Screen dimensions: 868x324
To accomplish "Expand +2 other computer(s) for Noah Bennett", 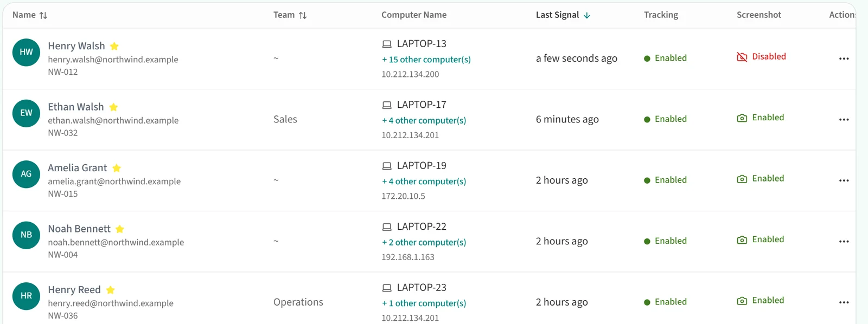I will [424, 242].
